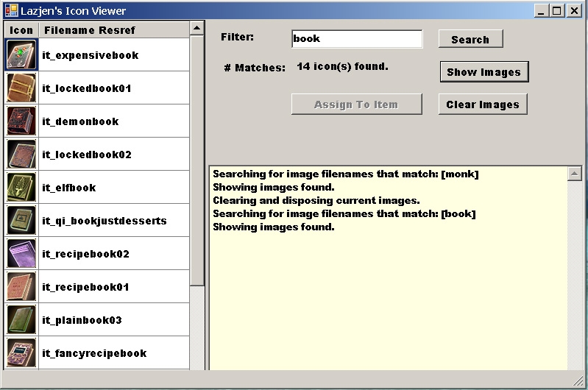The height and width of the screenshot is (390, 588).
Task: Click the log panel scroll up arrow
Action: (575, 174)
